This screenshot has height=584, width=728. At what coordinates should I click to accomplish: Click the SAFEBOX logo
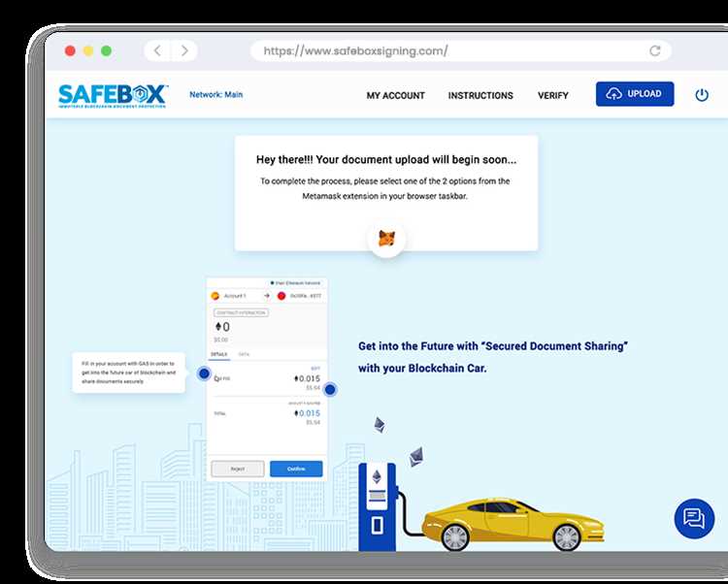tap(113, 95)
